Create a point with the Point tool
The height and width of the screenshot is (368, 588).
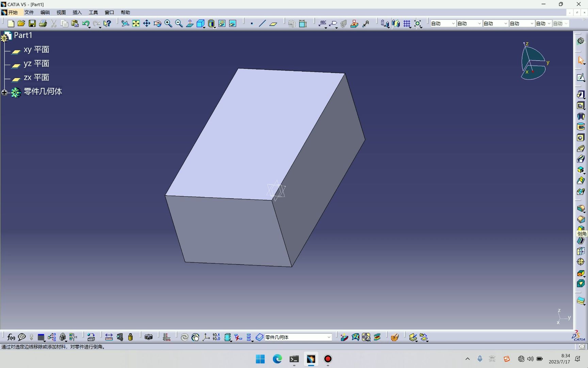252,24
